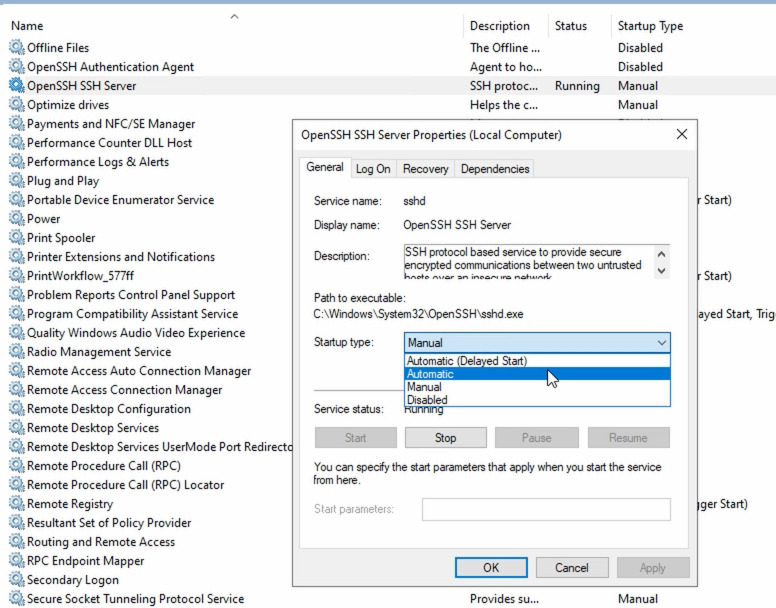The width and height of the screenshot is (776, 608).
Task: Click the gear icon beside Radio Management Service
Action: (16, 352)
